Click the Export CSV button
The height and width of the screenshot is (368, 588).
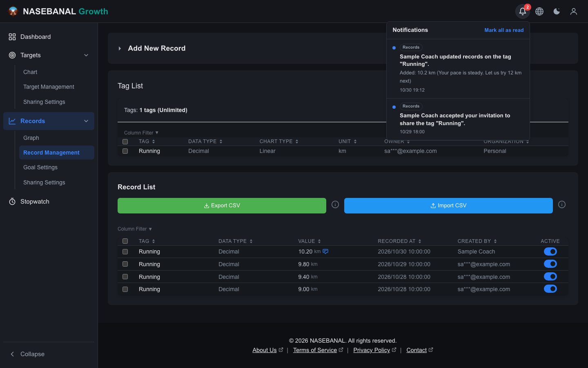click(x=222, y=206)
